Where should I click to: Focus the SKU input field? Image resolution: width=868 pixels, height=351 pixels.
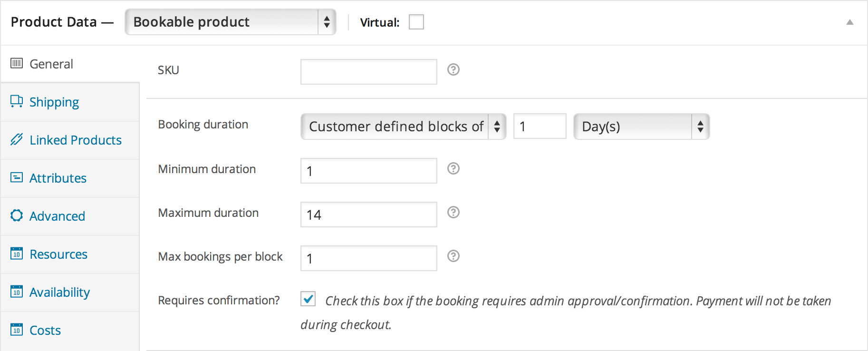pos(369,72)
